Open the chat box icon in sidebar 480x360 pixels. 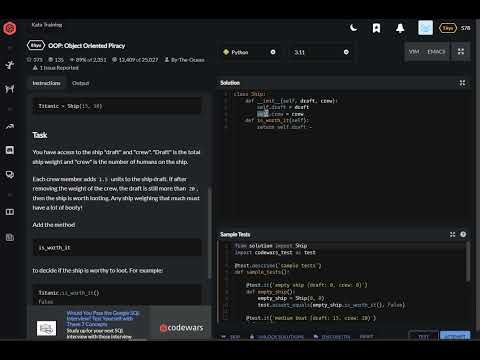pyautogui.click(x=10, y=150)
